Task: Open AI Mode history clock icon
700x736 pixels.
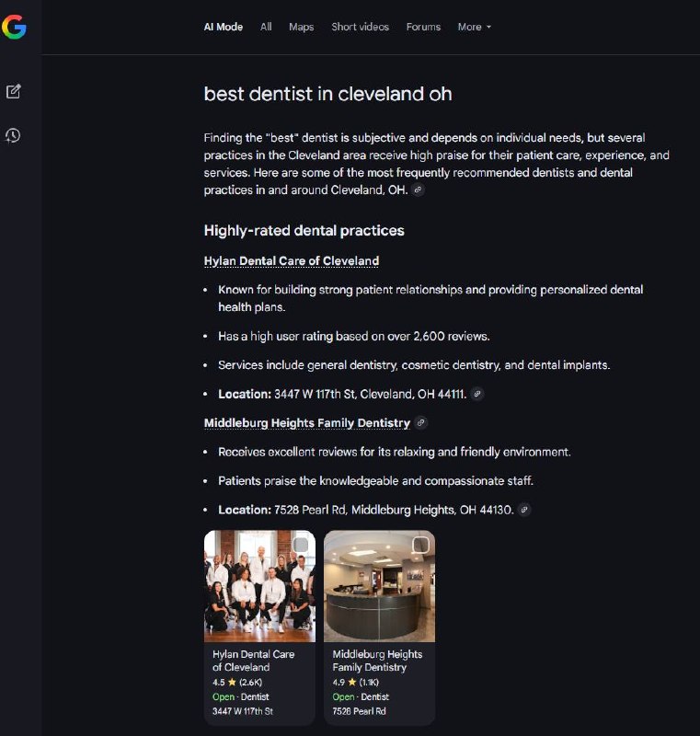Action: [x=13, y=135]
